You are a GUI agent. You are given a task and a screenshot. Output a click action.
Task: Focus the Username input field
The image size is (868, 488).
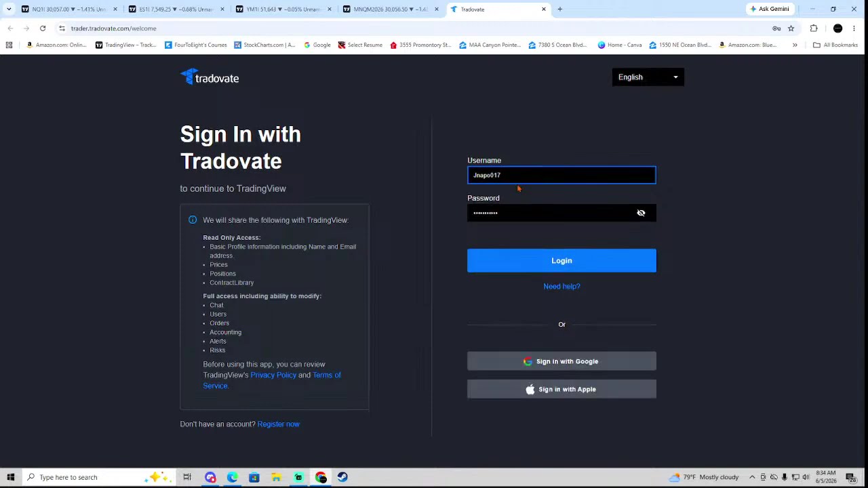[561, 175]
